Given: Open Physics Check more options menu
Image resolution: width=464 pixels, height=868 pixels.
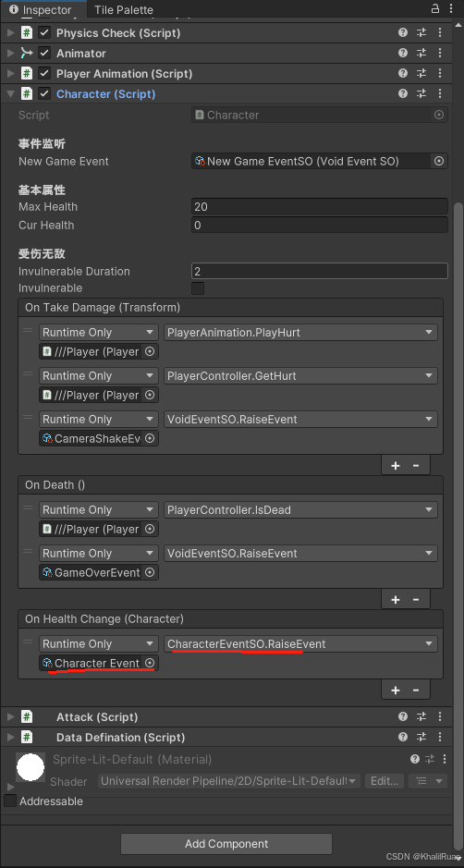Looking at the screenshot, I should pyautogui.click(x=440, y=33).
